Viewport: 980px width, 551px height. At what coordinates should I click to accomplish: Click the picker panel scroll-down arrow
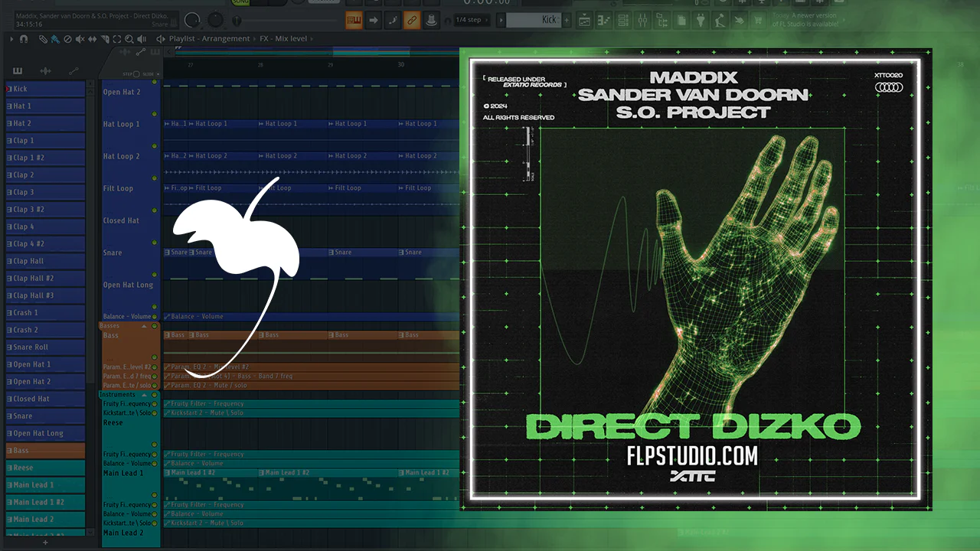tap(92, 532)
